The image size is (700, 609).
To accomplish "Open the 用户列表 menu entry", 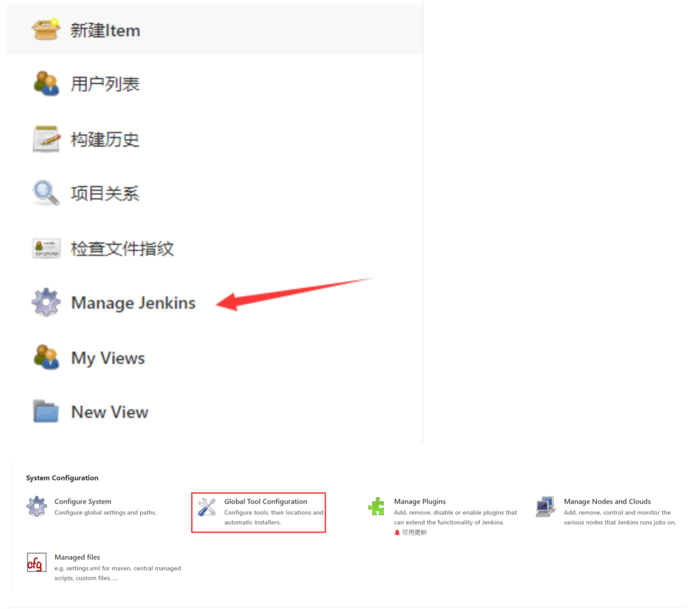I will pos(105,84).
